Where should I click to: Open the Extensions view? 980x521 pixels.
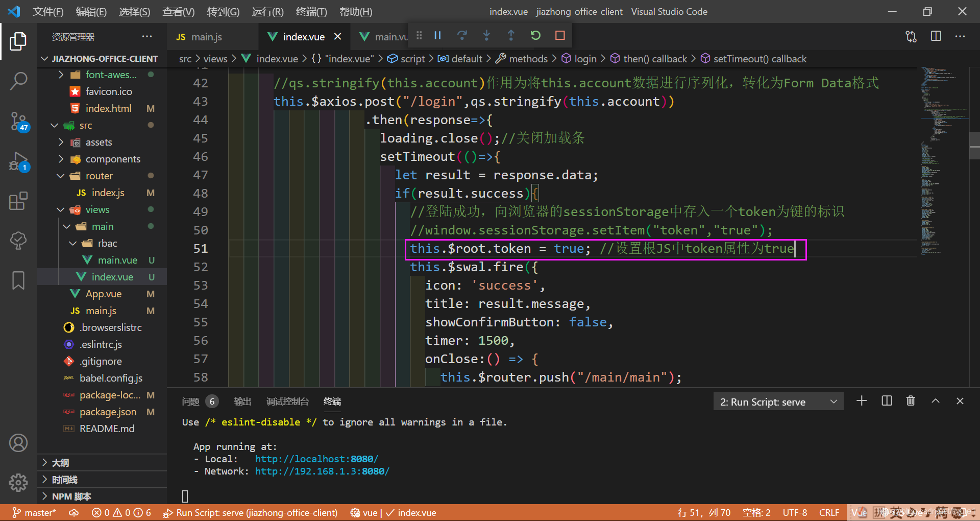pos(18,201)
